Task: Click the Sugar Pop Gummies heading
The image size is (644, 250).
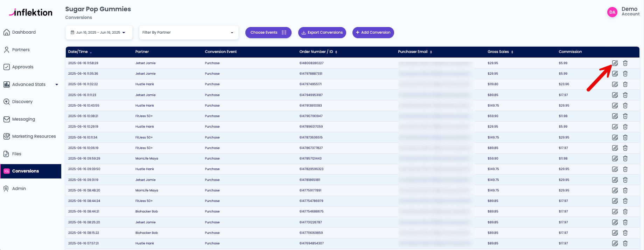Action: [98, 9]
